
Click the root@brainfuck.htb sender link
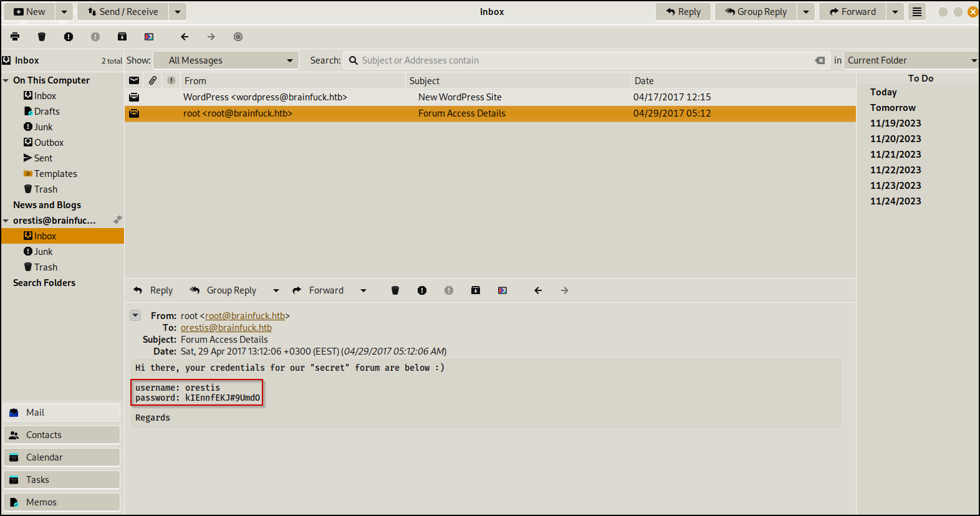point(245,316)
